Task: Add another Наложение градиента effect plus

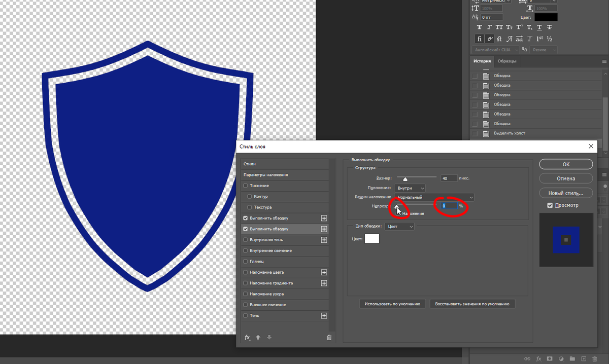Action: 324,283
